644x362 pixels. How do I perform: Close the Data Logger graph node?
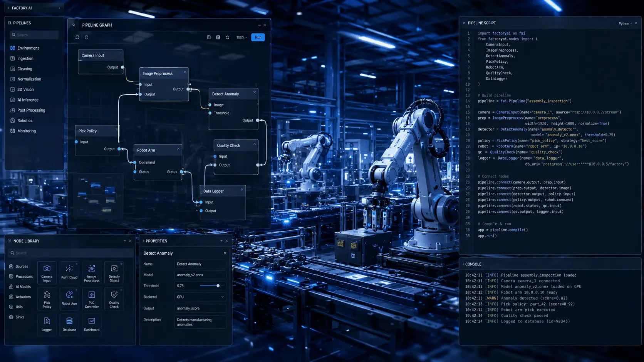coord(242,189)
